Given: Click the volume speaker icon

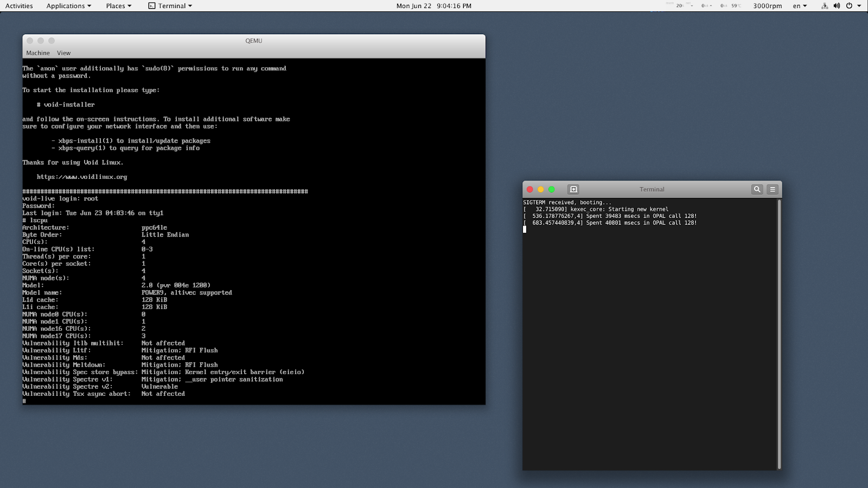Looking at the screenshot, I should tap(837, 6).
